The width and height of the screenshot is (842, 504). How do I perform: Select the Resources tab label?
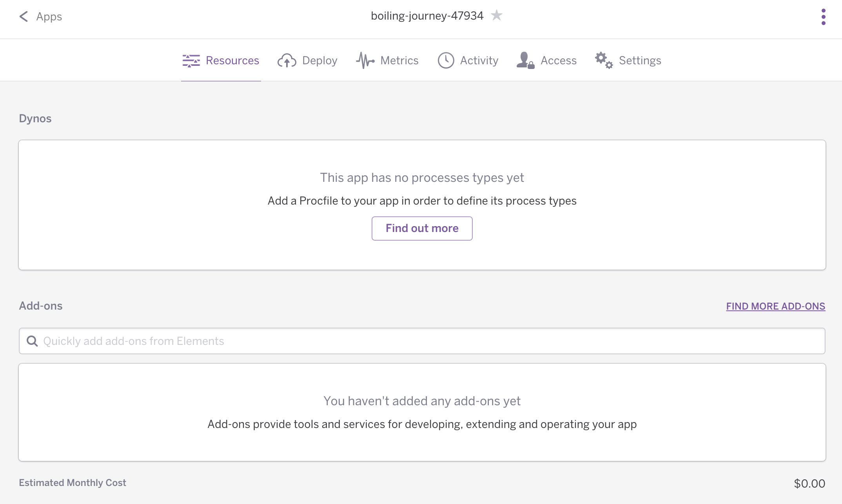pos(232,61)
